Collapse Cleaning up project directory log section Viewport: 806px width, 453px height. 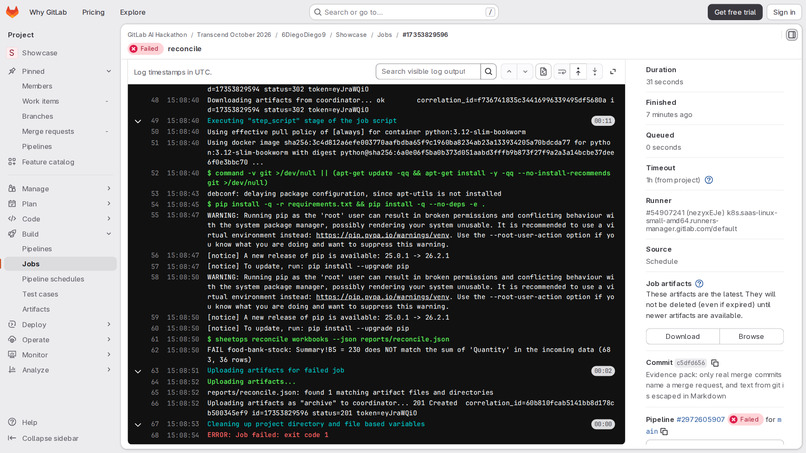(138, 425)
